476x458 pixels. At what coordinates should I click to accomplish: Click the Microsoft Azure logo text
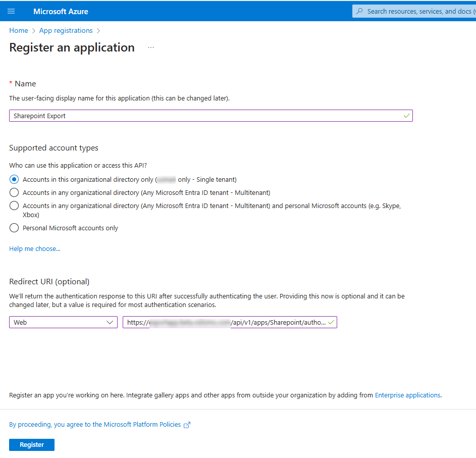pyautogui.click(x=61, y=11)
